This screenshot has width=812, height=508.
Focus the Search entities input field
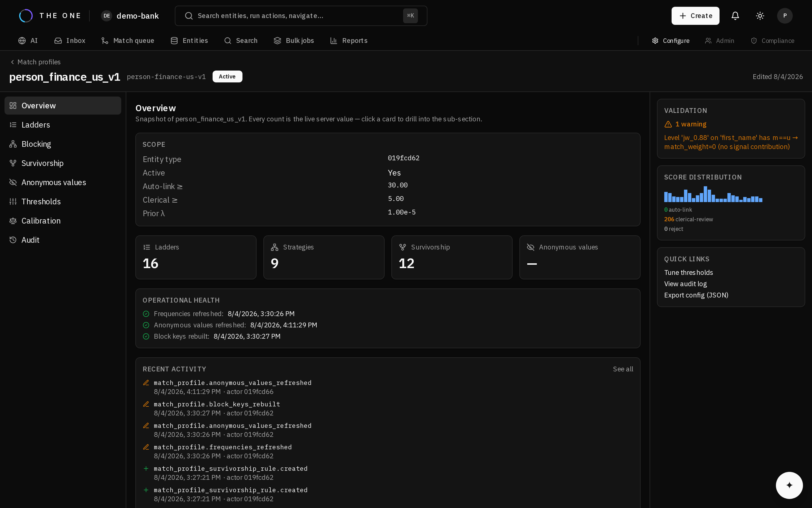tap(301, 16)
